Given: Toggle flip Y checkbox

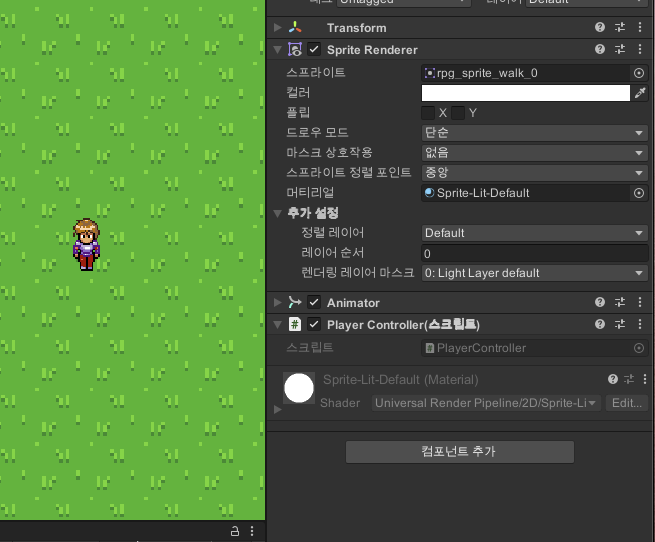Looking at the screenshot, I should pyautogui.click(x=458, y=113).
